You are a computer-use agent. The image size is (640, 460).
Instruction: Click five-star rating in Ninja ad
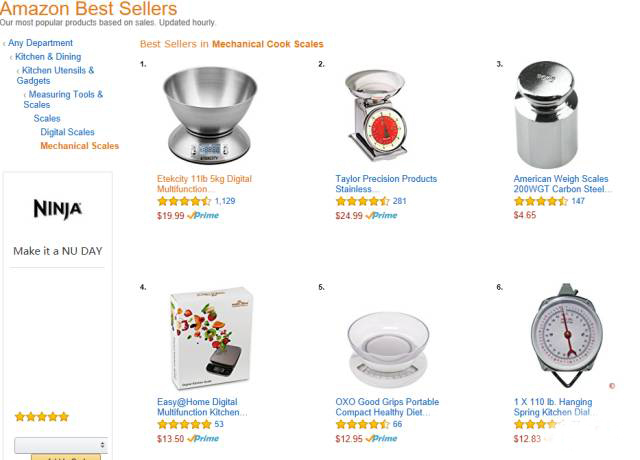(x=42, y=417)
